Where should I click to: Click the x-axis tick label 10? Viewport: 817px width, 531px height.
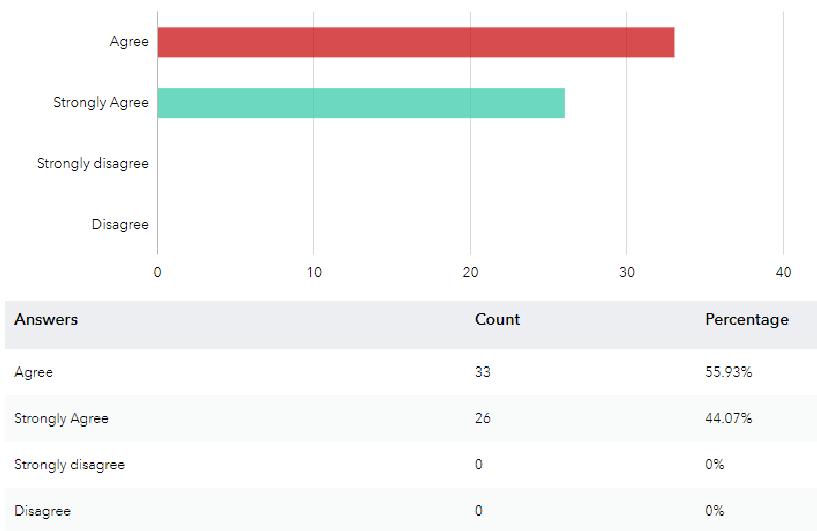coord(314,272)
